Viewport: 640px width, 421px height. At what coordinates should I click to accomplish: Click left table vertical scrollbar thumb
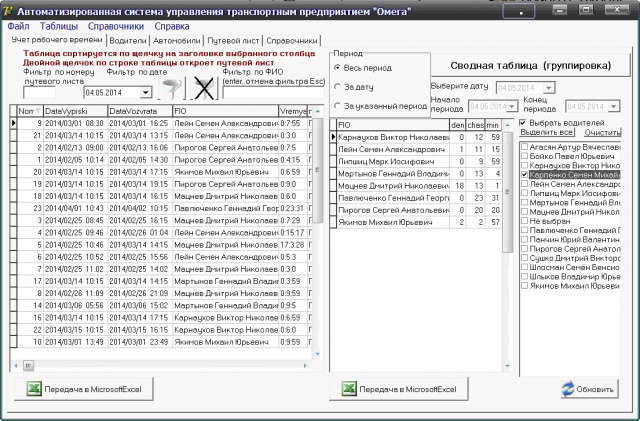point(318,170)
